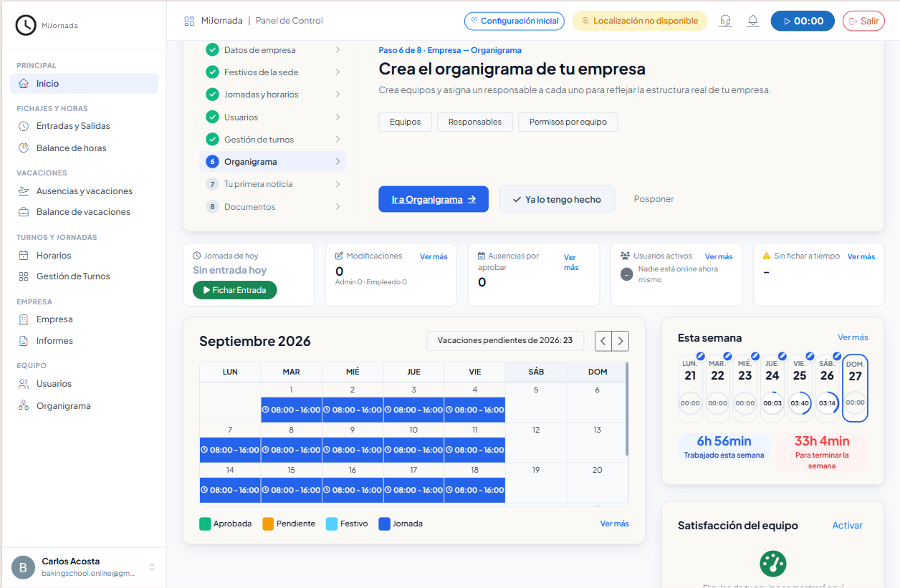
Task: Go to Inicio in the sidebar
Action: 84,84
